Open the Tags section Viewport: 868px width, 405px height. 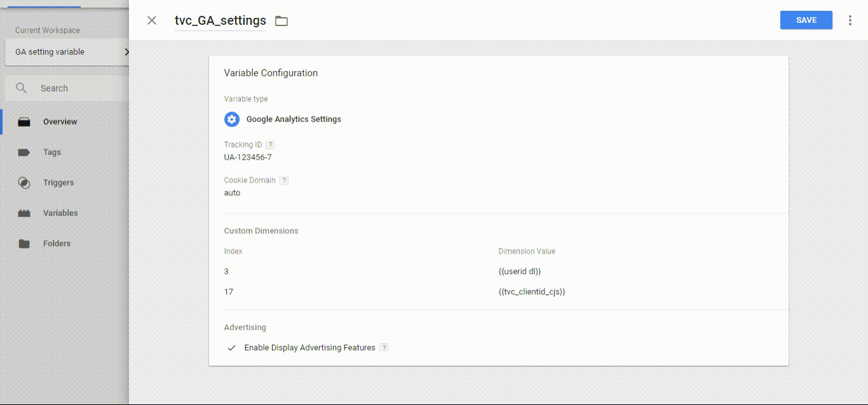[x=52, y=152]
